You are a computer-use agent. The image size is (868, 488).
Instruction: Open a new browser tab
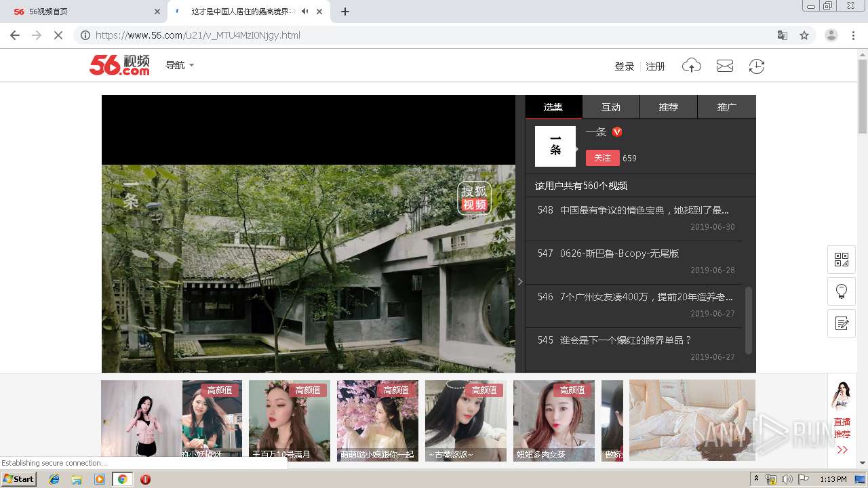[x=345, y=12]
